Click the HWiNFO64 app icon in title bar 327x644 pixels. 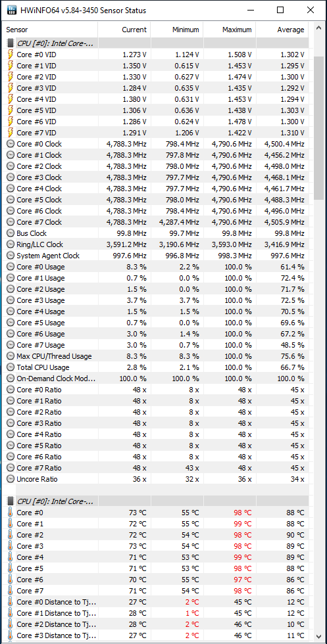[12, 11]
